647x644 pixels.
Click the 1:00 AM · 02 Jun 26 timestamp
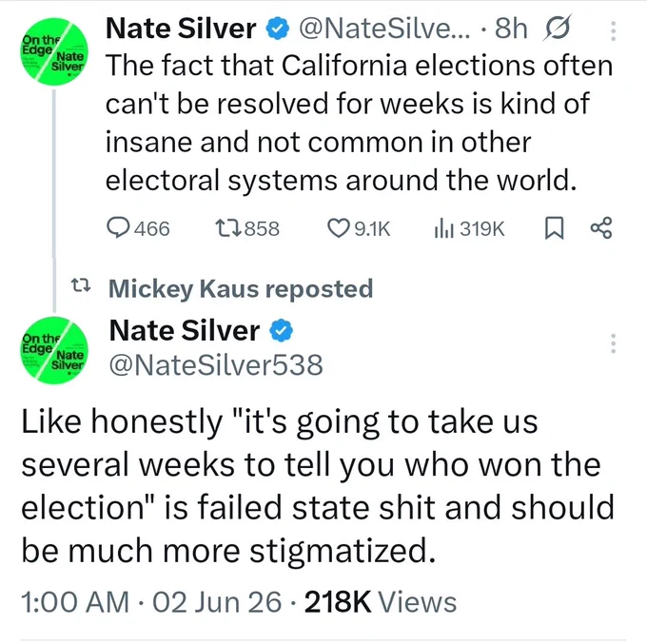pos(150,602)
